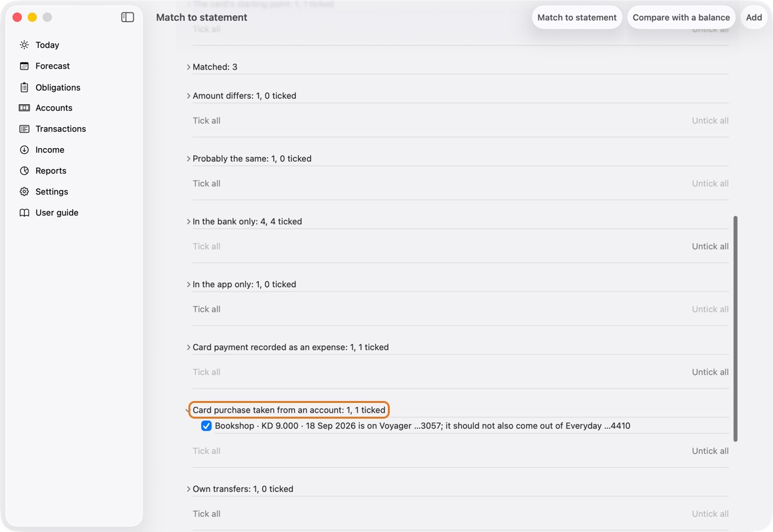The width and height of the screenshot is (773, 532).
Task: Untick all under In the bank only
Action: click(710, 246)
